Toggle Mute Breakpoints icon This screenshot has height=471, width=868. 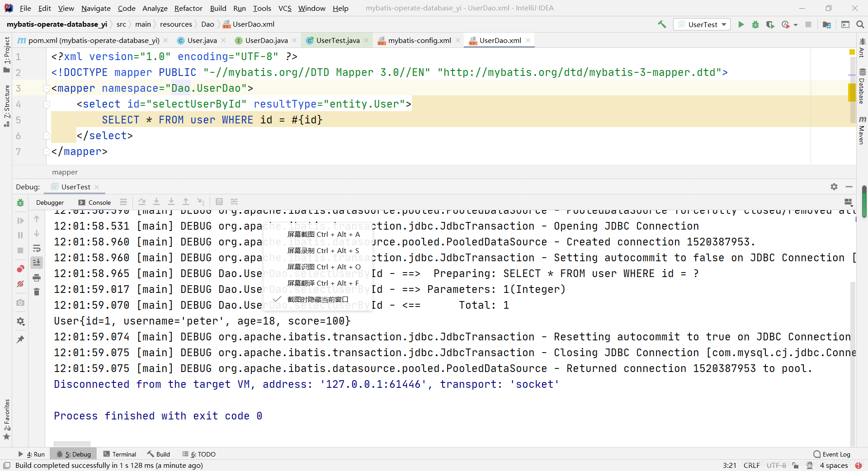click(20, 284)
